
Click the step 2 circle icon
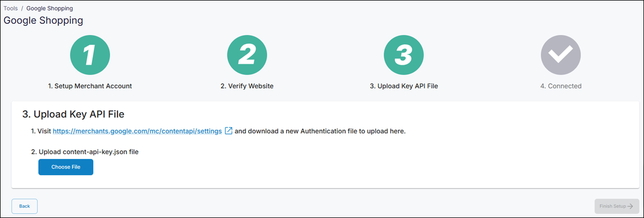247,55
